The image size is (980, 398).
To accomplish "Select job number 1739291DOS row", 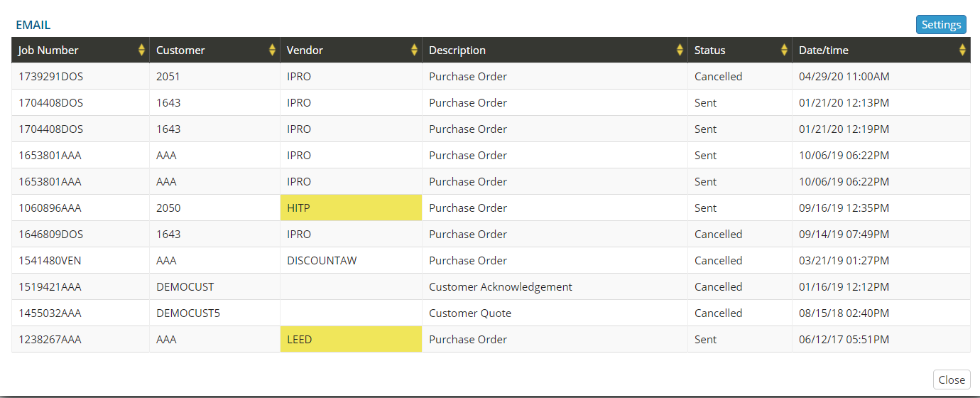I will point(50,76).
